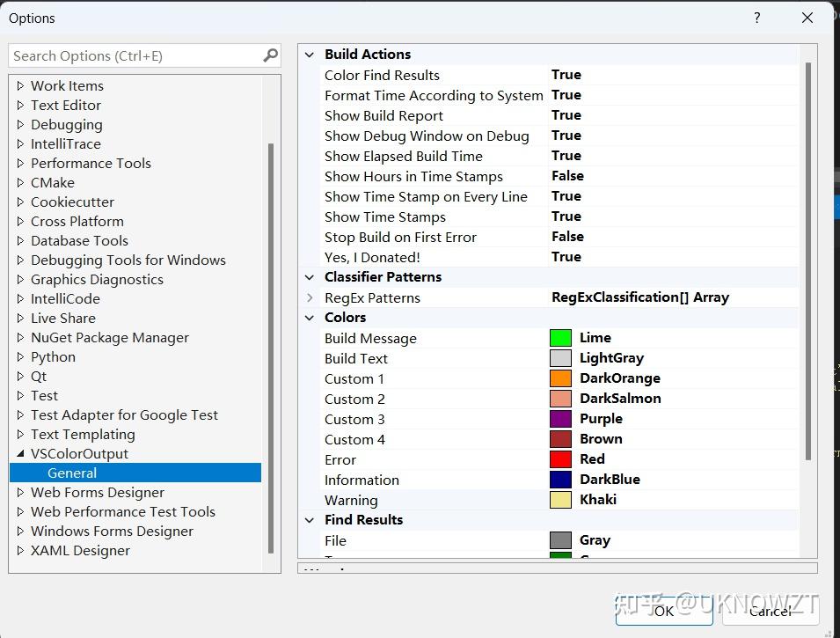
Task: Click the False value of Stop Build on First Error
Action: [x=567, y=237]
